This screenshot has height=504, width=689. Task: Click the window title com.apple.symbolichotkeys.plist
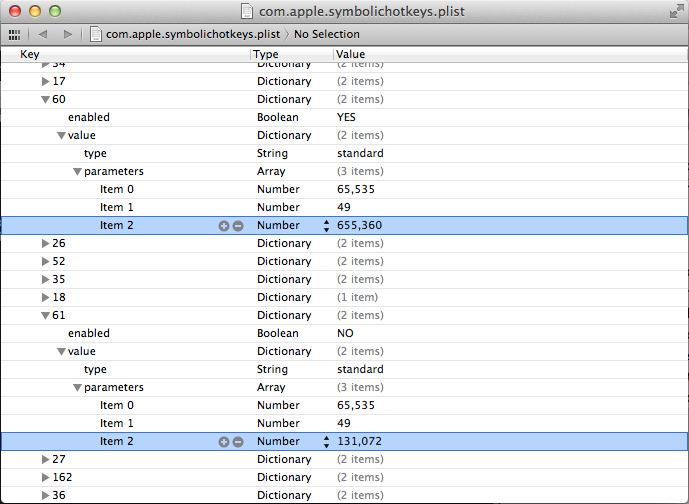[362, 11]
